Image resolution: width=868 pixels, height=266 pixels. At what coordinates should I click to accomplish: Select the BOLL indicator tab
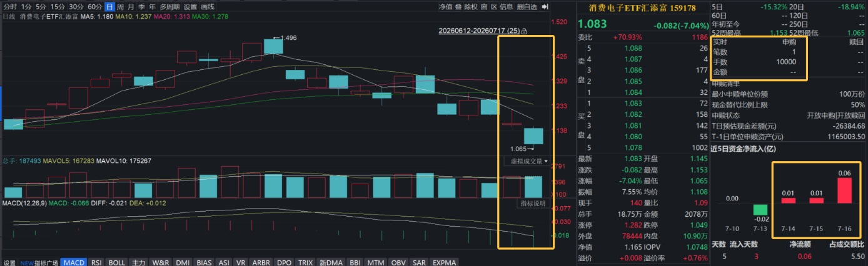pos(117,262)
